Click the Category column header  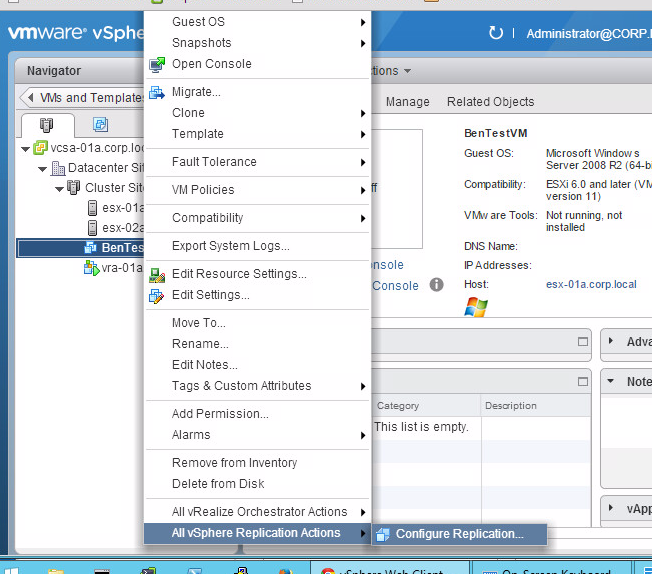(x=426, y=406)
